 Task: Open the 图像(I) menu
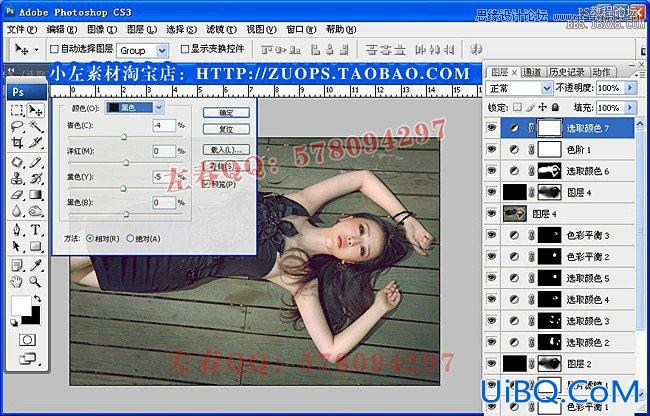(102, 29)
